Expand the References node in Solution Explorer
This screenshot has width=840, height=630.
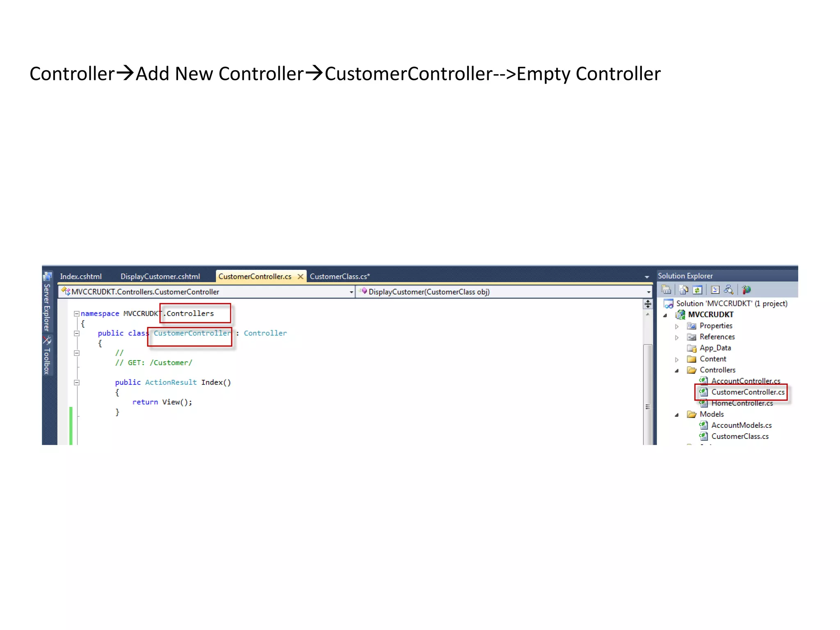coord(677,337)
